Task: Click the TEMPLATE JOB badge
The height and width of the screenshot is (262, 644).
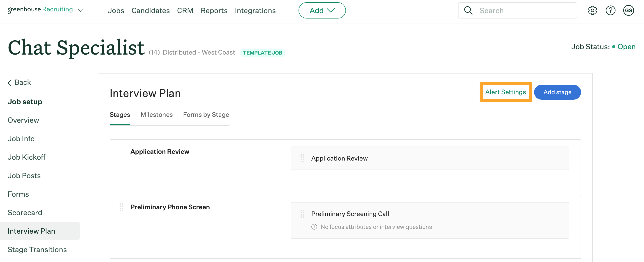Action: [262, 53]
